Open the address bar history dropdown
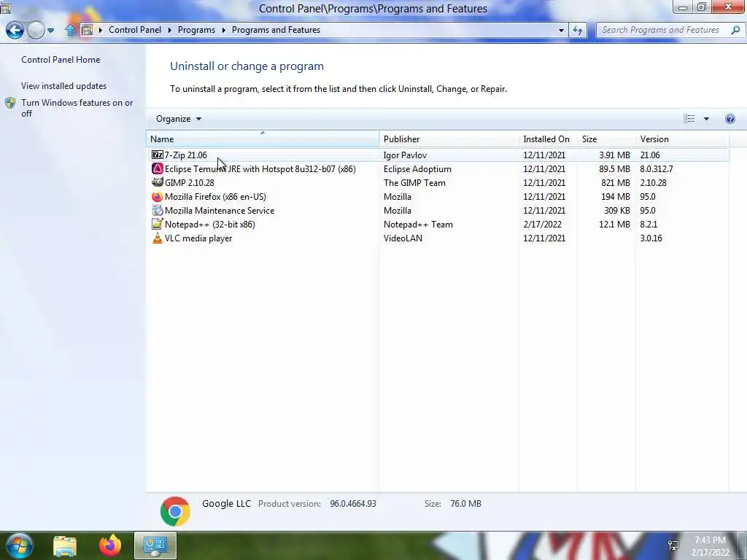Viewport: 747px width, 560px height. click(561, 30)
